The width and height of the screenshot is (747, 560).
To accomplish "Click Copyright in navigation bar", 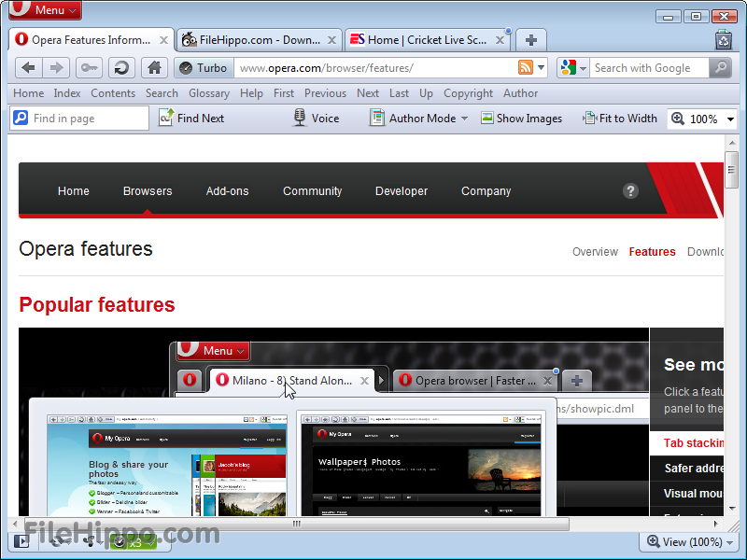I will pyautogui.click(x=469, y=93).
